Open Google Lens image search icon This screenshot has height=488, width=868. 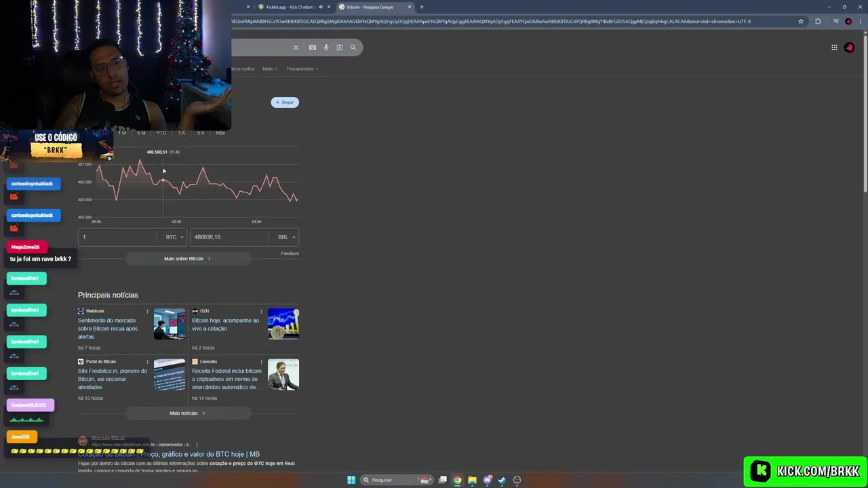[x=340, y=47]
